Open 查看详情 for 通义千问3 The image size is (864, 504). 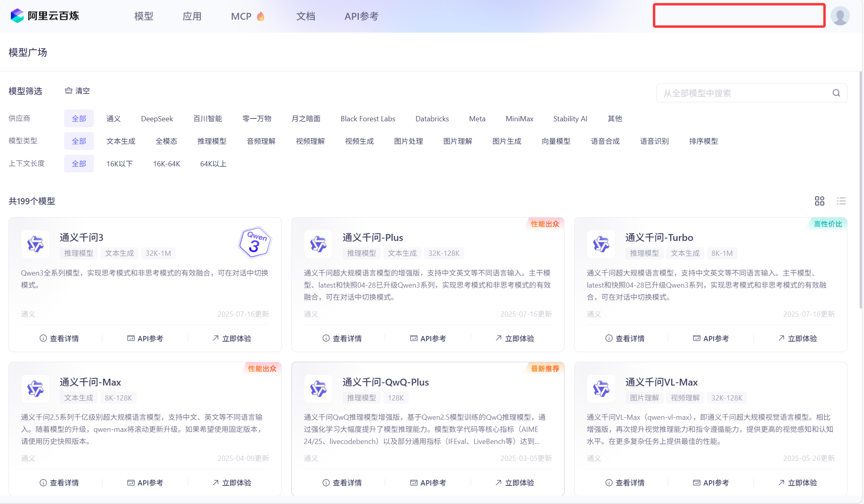pyautogui.click(x=59, y=338)
